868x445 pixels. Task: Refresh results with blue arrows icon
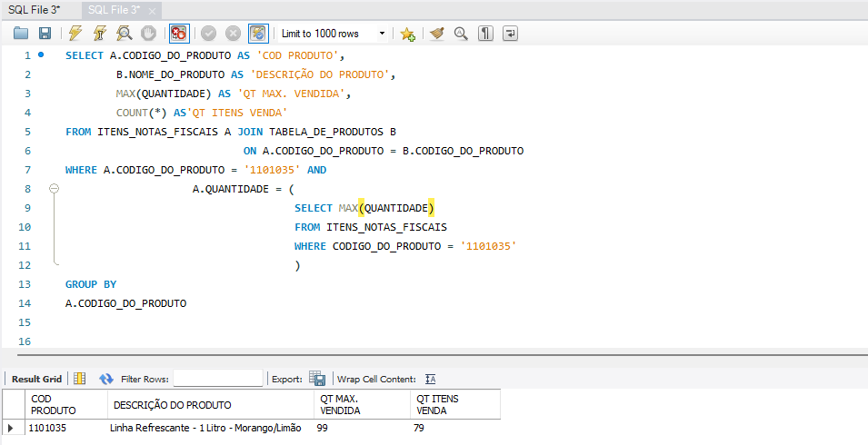tap(105, 379)
